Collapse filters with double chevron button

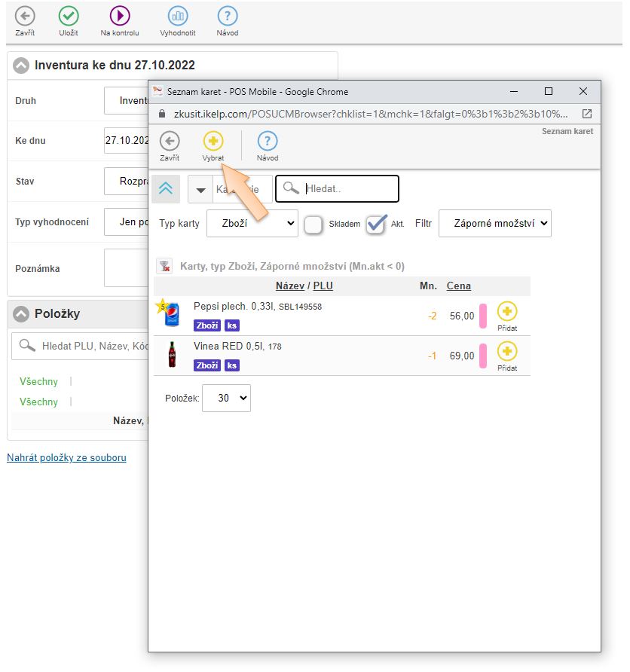(x=166, y=189)
